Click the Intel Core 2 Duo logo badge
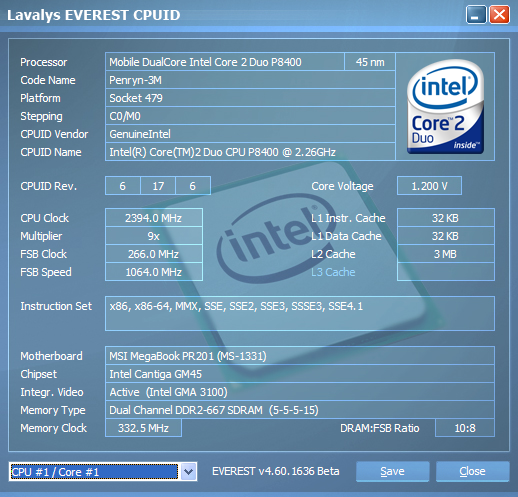This screenshot has height=497, width=518. click(x=445, y=107)
